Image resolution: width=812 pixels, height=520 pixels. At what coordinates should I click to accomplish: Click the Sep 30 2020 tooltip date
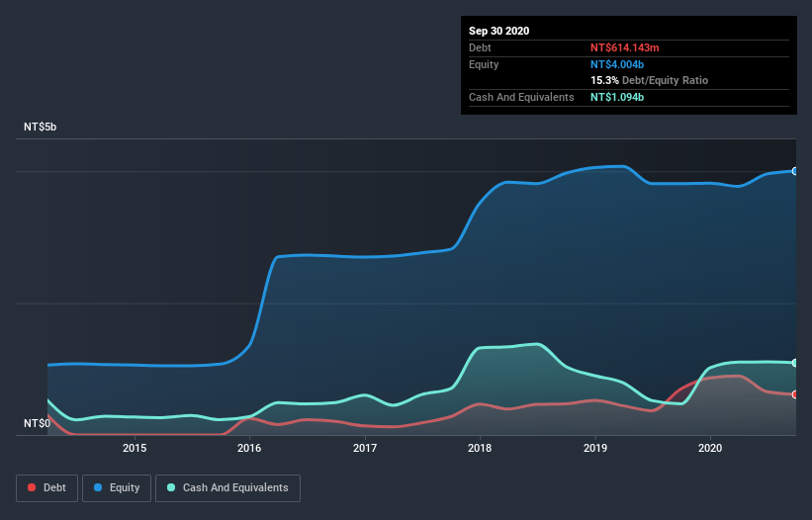[498, 31]
